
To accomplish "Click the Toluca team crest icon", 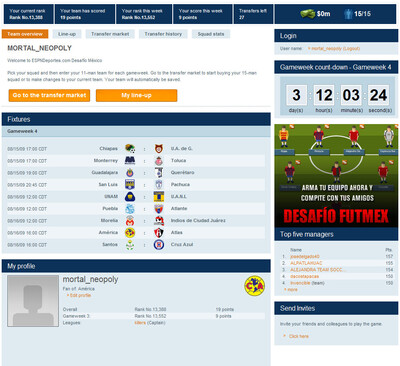I will click(159, 161).
